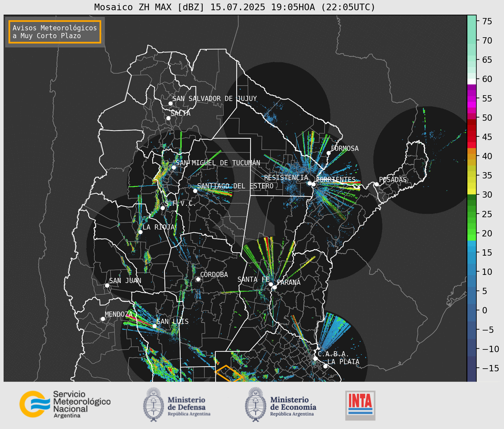The width and height of the screenshot is (504, 429).
Task: Select the S.F.V.C. city marker
Action: [163, 208]
